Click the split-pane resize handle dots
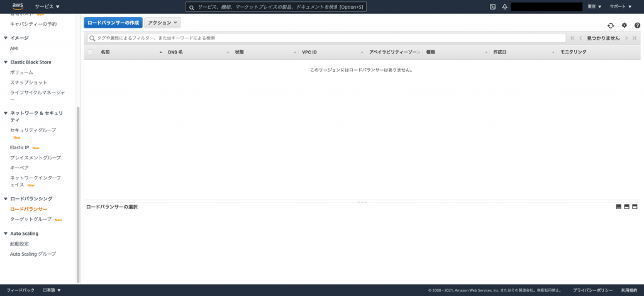The height and width of the screenshot is (296, 644). pyautogui.click(x=362, y=202)
